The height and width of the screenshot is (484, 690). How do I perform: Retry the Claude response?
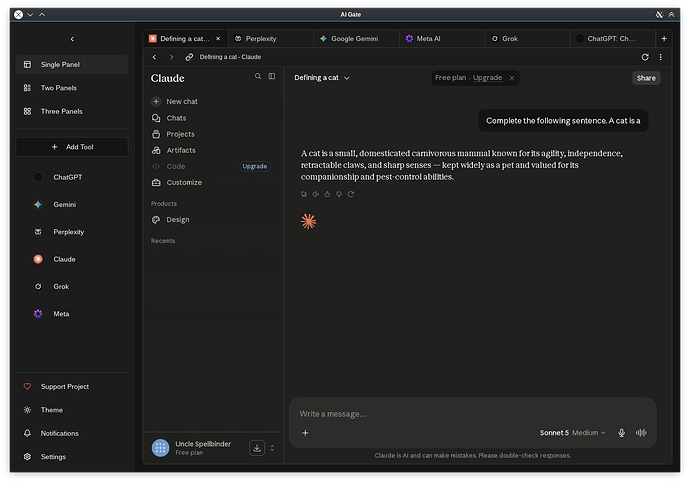click(351, 194)
